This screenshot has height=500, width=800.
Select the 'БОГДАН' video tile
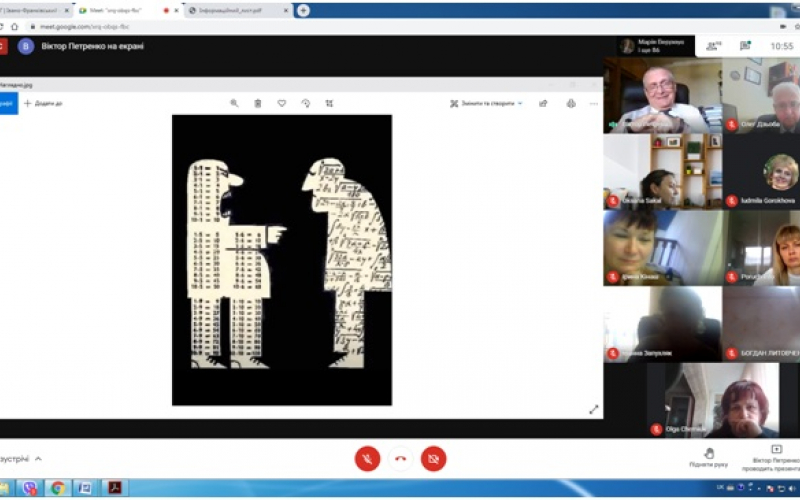[761, 324]
